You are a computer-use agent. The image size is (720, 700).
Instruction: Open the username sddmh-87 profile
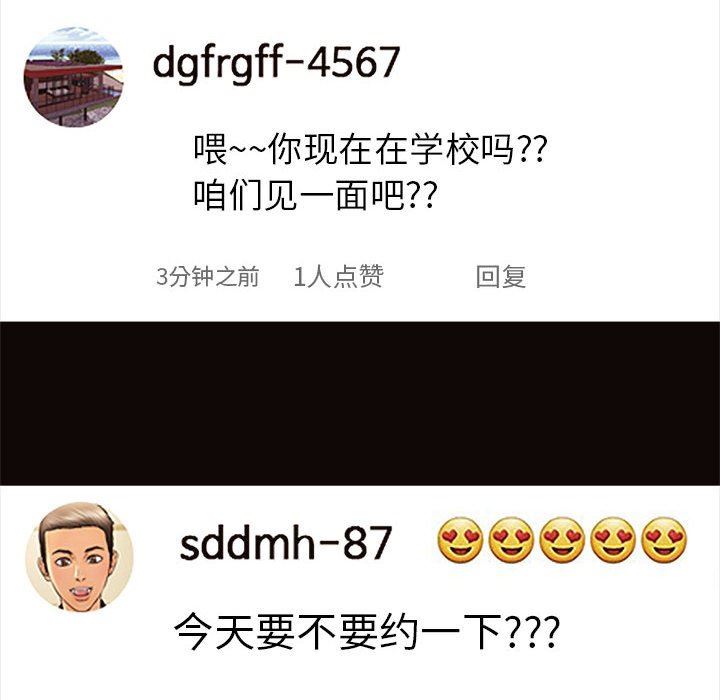286,542
